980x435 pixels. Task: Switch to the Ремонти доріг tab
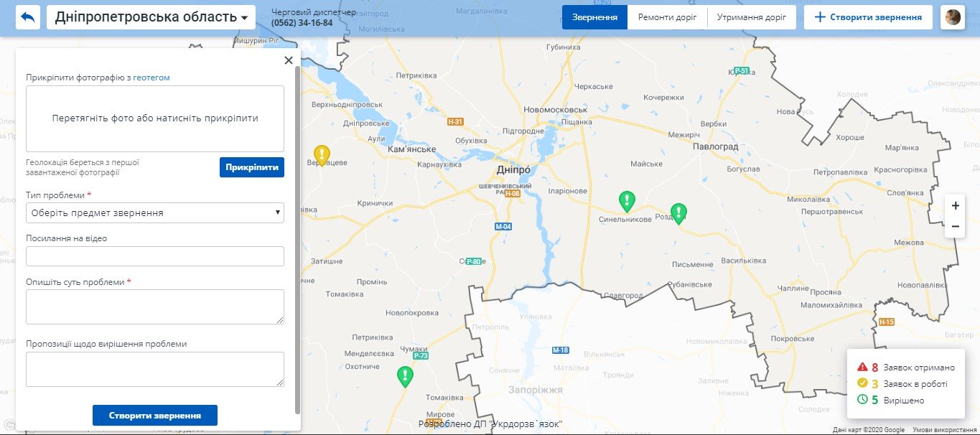coord(667,17)
